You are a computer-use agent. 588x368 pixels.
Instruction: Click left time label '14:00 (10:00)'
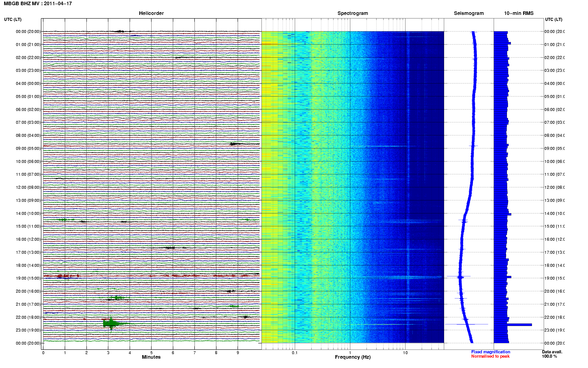click(x=28, y=213)
